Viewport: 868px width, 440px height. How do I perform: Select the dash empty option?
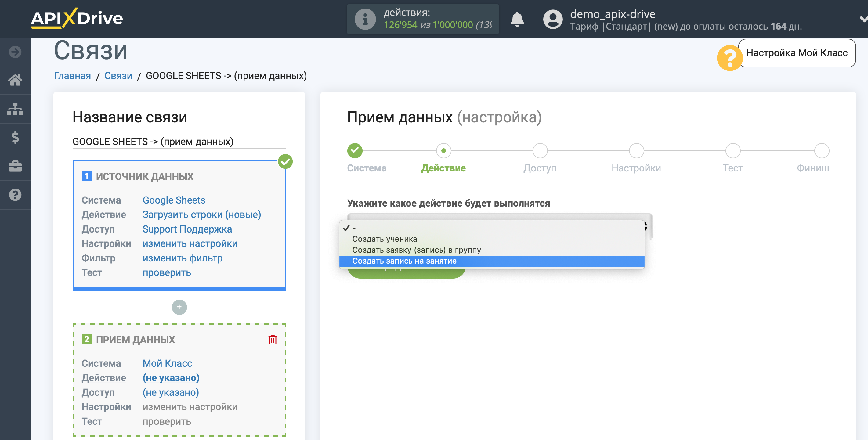[x=492, y=228]
